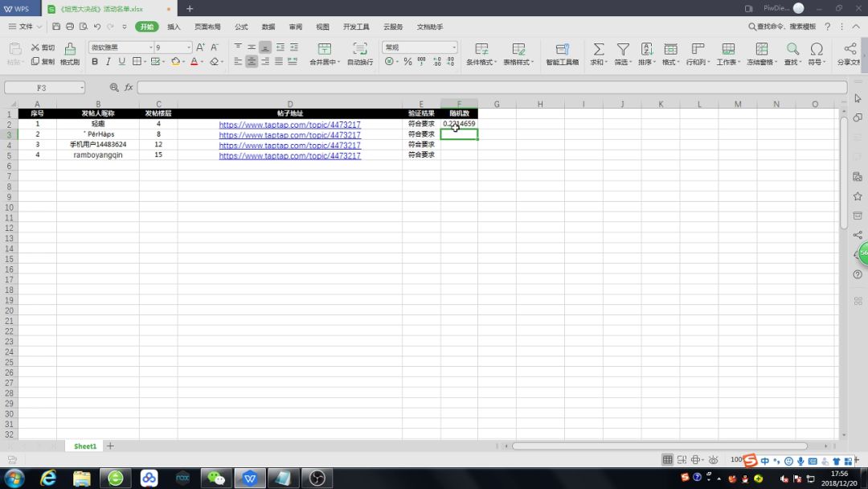The image size is (868, 489).
Task: Click the AutoSum (求和) sigma icon
Action: [598, 49]
